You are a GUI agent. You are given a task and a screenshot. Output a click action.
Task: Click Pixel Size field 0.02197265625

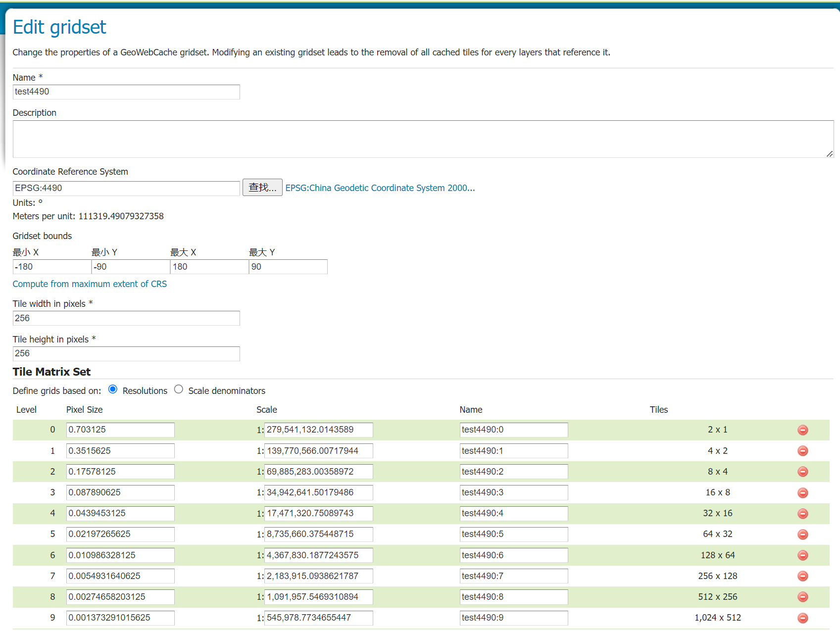120,534
